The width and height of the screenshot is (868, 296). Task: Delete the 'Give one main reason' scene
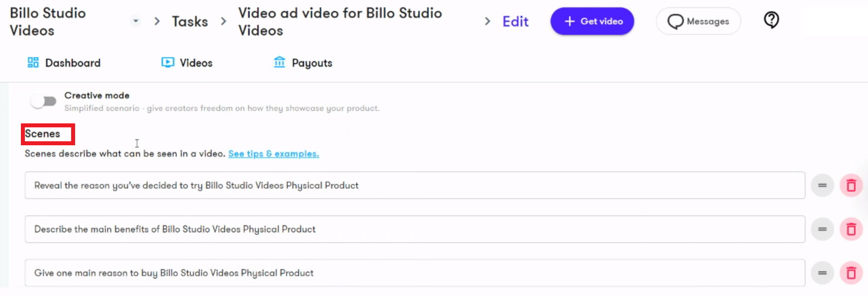[x=851, y=273]
